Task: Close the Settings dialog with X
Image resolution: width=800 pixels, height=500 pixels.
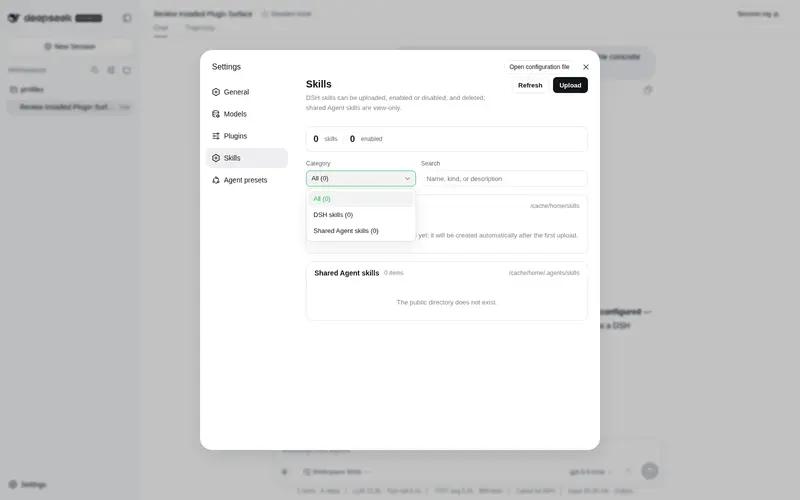Action: [586, 67]
